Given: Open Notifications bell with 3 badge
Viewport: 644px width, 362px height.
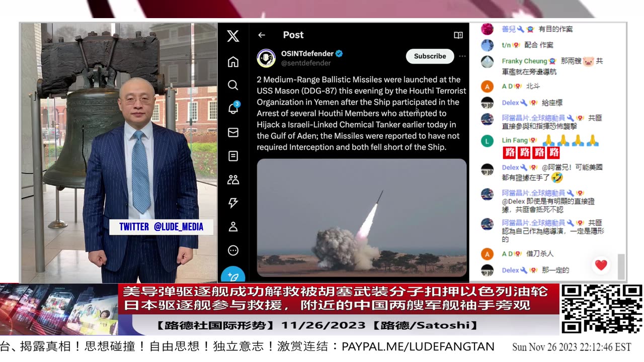Looking at the screenshot, I should [x=233, y=108].
